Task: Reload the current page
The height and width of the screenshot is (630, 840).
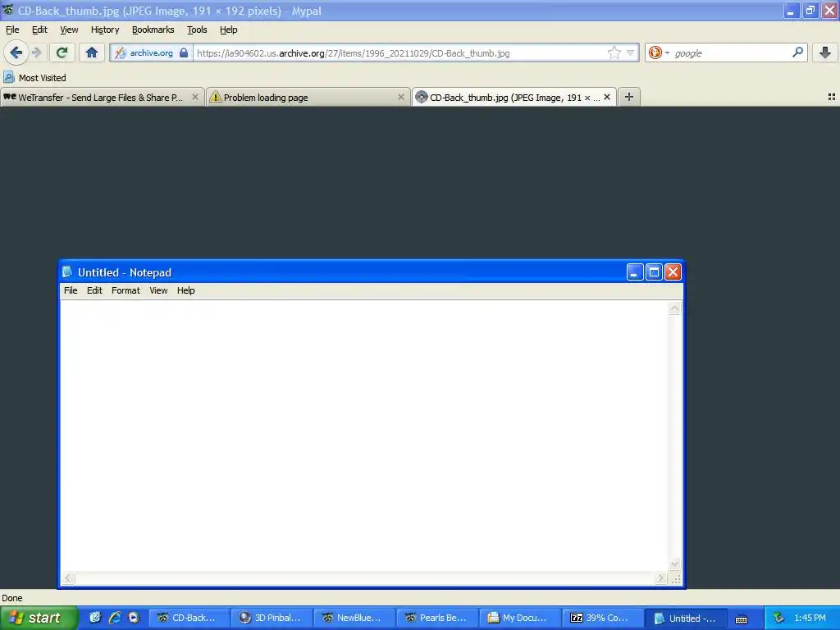Action: click(x=62, y=52)
